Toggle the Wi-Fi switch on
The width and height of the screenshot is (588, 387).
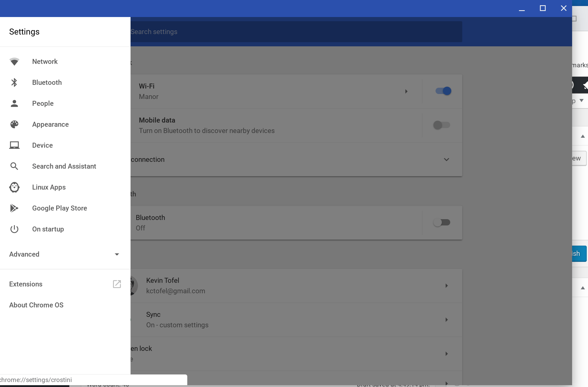point(443,91)
